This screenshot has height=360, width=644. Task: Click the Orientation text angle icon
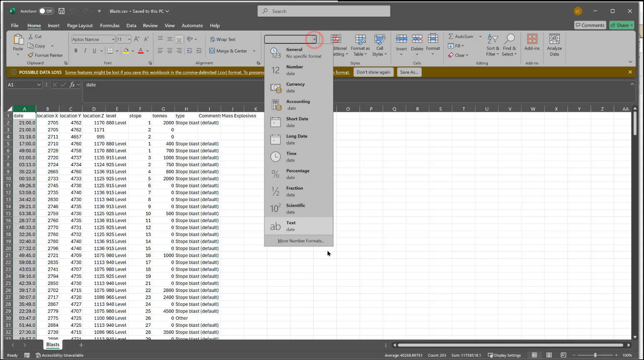click(190, 39)
